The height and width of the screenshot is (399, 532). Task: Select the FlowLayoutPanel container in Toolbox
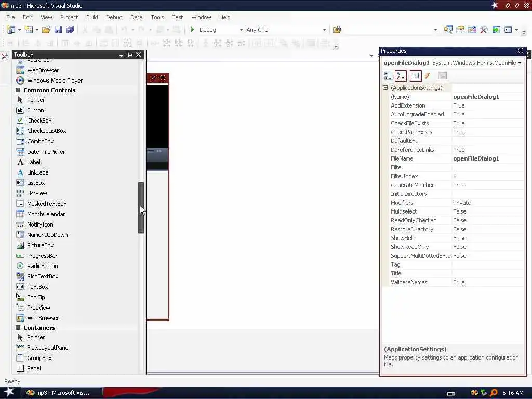click(43, 348)
